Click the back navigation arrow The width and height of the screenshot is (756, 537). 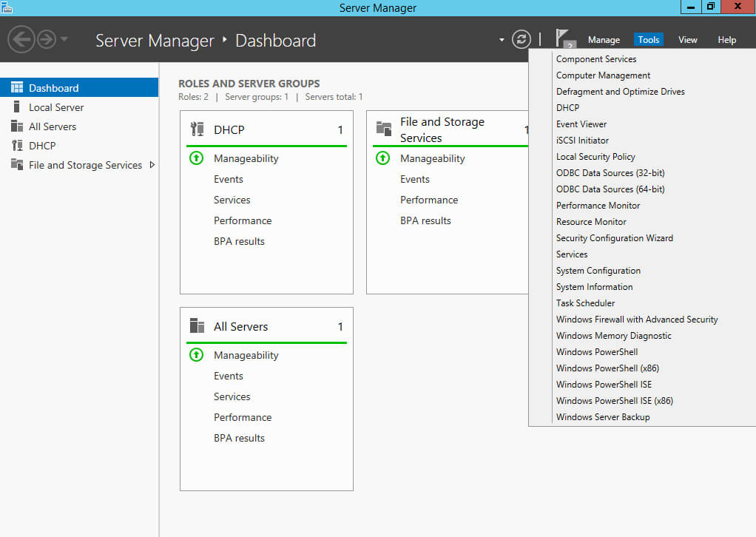[x=21, y=39]
